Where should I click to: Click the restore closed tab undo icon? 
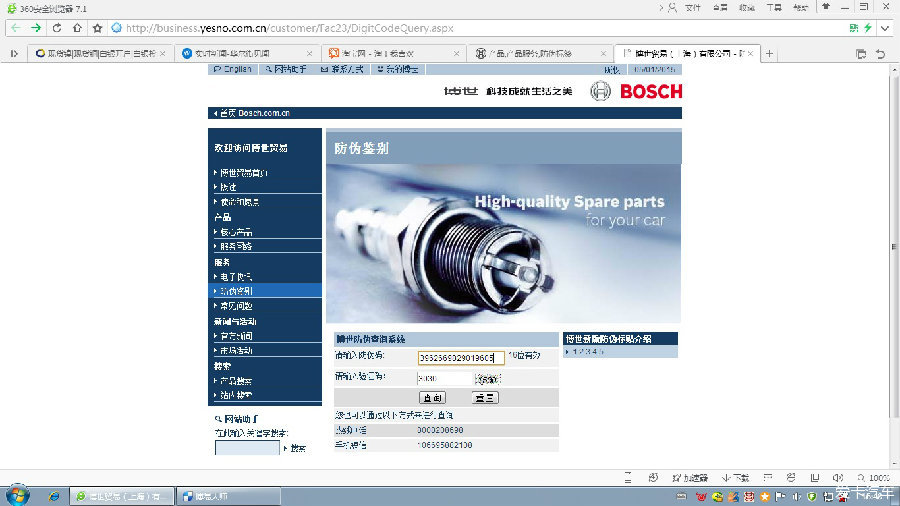(x=880, y=53)
